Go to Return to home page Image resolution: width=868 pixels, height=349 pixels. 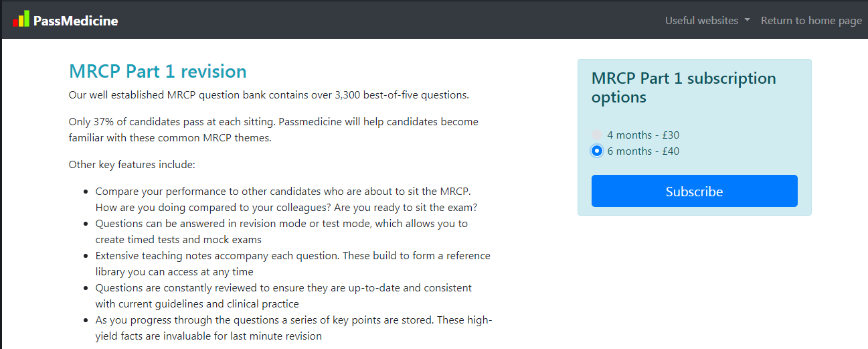pyautogui.click(x=811, y=20)
